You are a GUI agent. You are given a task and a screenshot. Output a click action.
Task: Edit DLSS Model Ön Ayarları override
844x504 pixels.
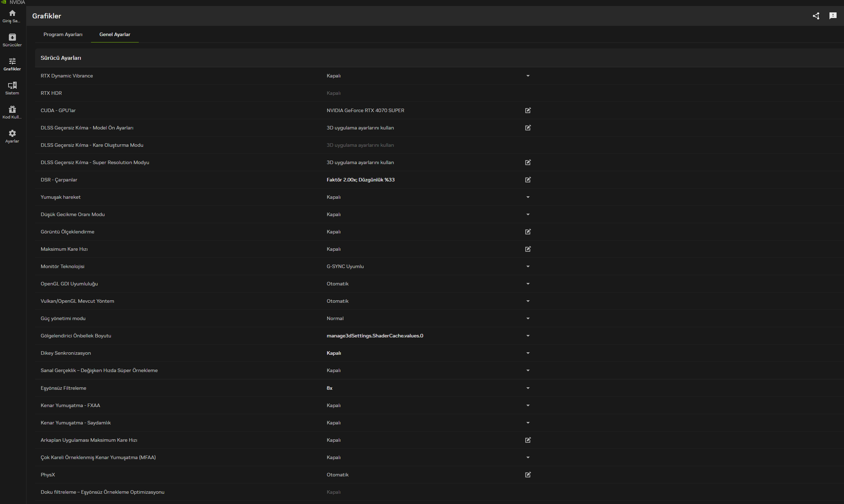(x=528, y=128)
